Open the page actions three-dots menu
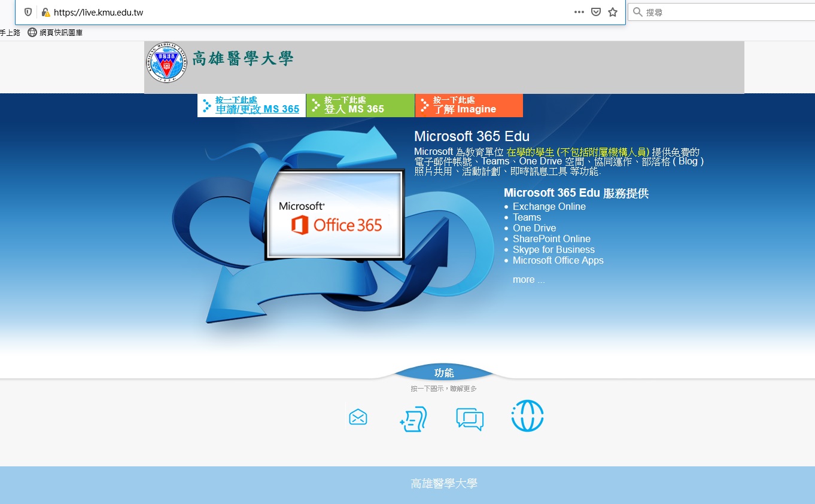Image resolution: width=815 pixels, height=504 pixels. pyautogui.click(x=579, y=12)
